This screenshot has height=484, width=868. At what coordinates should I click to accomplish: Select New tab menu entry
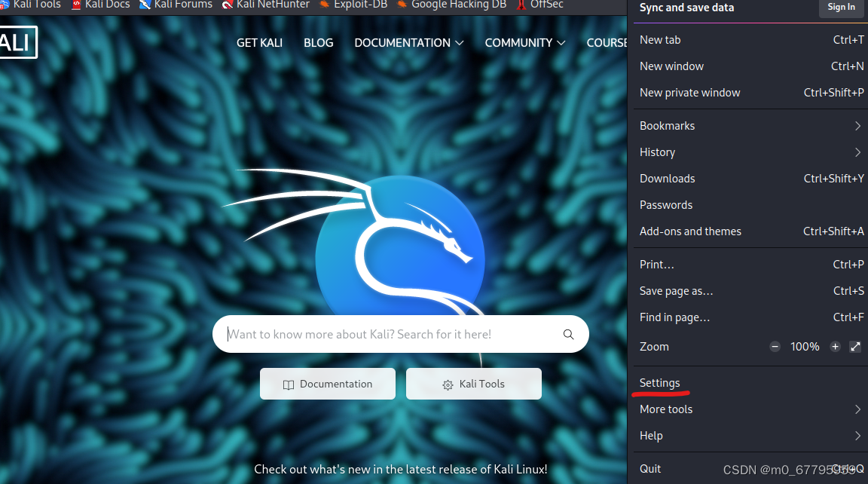[x=750, y=40]
